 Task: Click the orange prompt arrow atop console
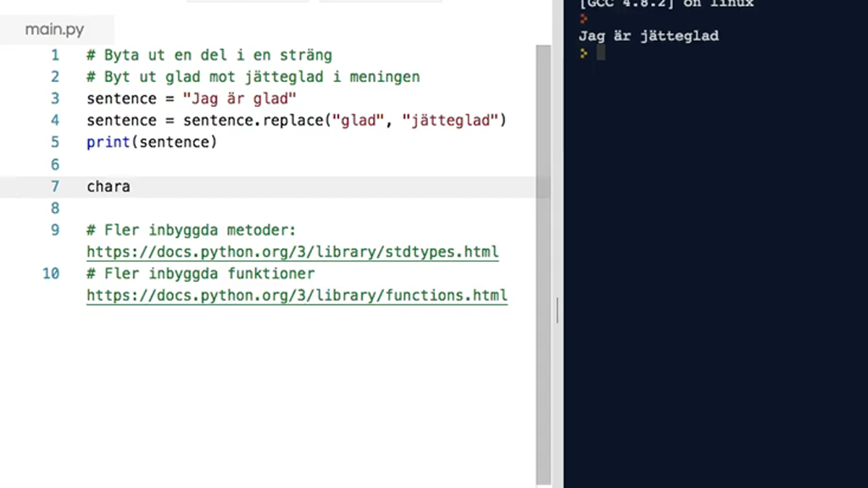click(x=584, y=18)
